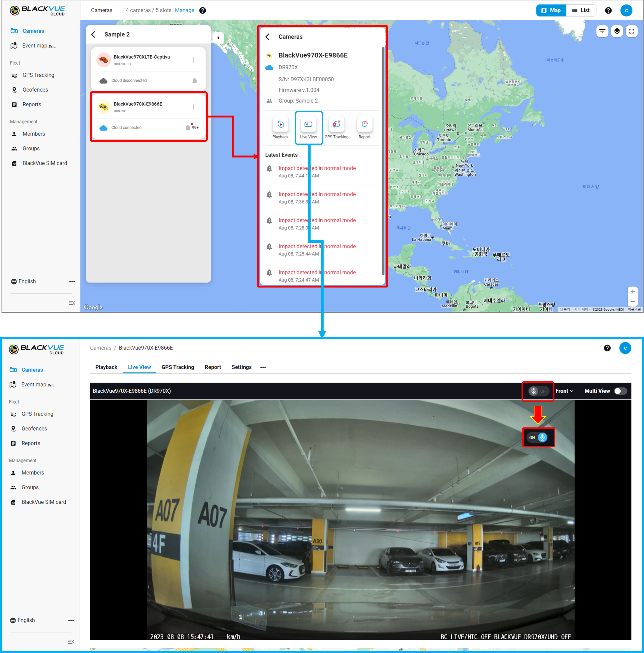The width and height of the screenshot is (644, 653).
Task: Open the map filter icon
Action: pyautogui.click(x=602, y=31)
